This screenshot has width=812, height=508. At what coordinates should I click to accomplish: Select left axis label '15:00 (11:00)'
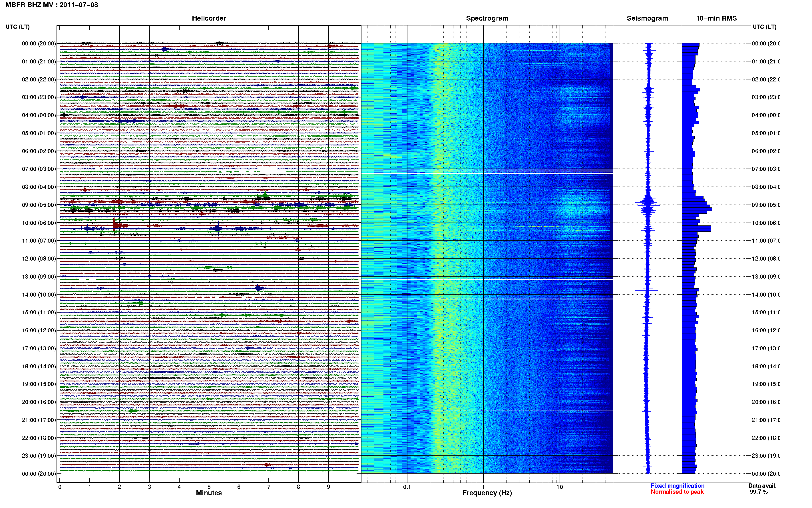(39, 313)
